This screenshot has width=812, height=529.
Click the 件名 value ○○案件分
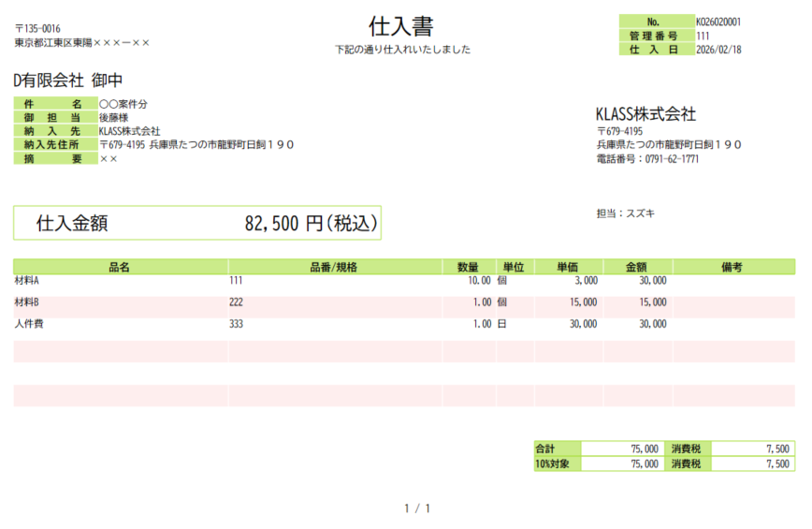[x=123, y=104]
